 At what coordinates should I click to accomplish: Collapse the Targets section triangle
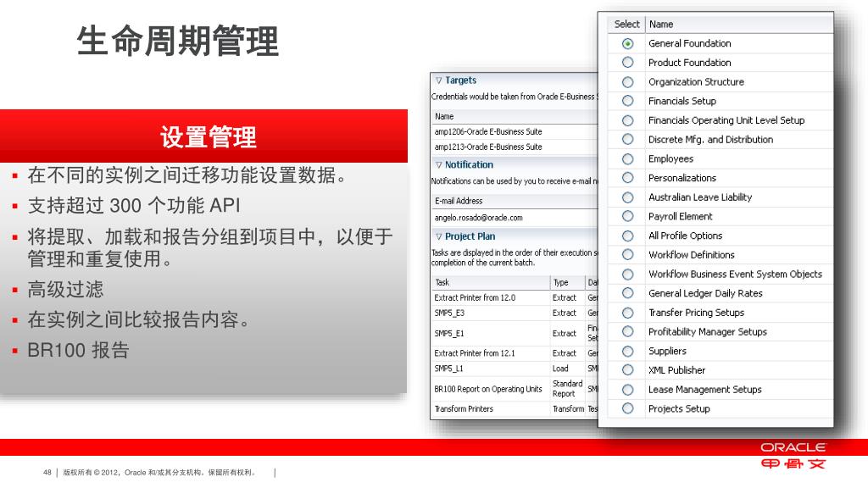click(438, 80)
